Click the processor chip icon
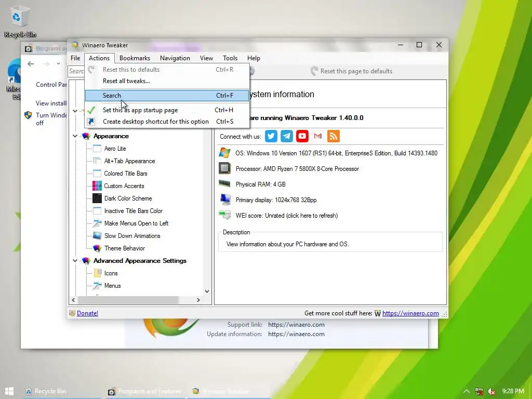 tap(224, 169)
